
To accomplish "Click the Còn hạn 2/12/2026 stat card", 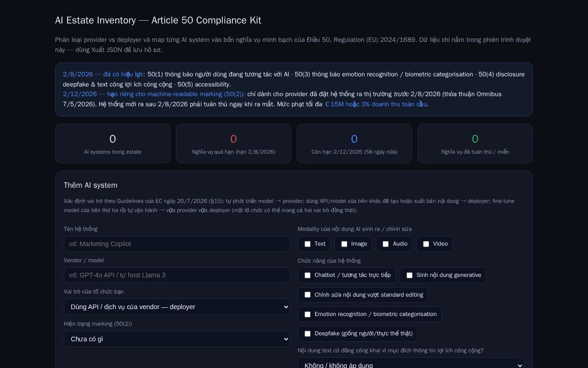I will [354, 144].
